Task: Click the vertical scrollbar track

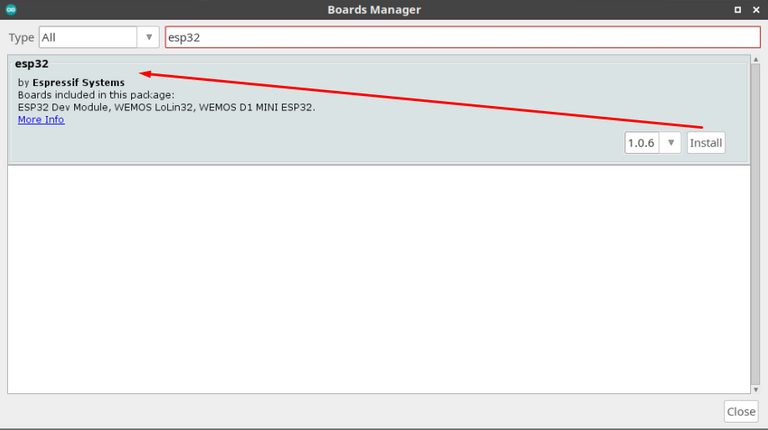Action: pyautogui.click(x=756, y=224)
